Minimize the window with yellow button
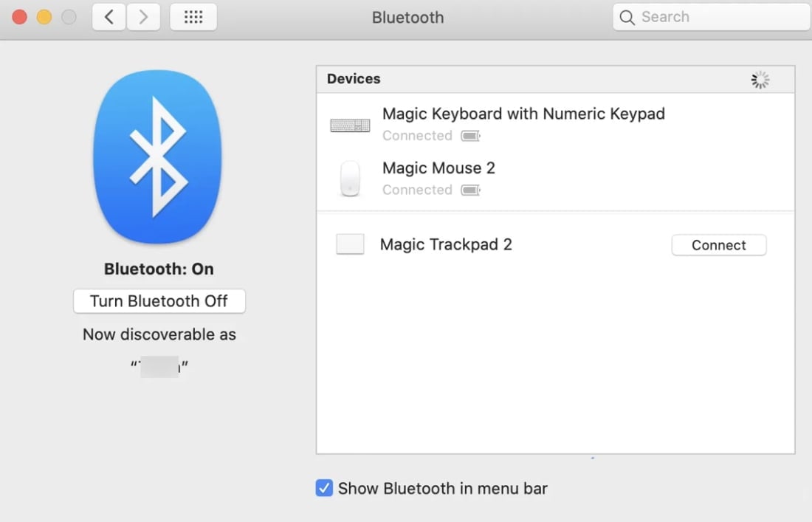812x522 pixels. (x=44, y=17)
